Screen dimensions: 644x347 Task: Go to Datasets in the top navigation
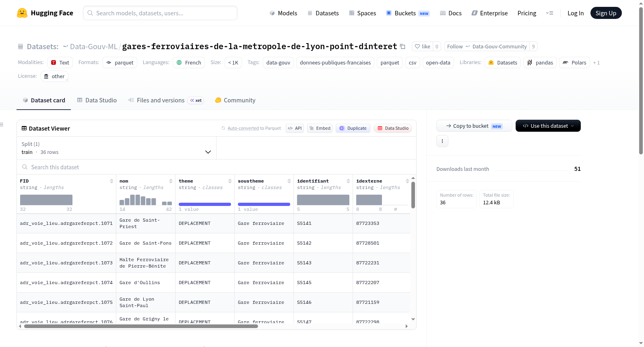coord(323,13)
